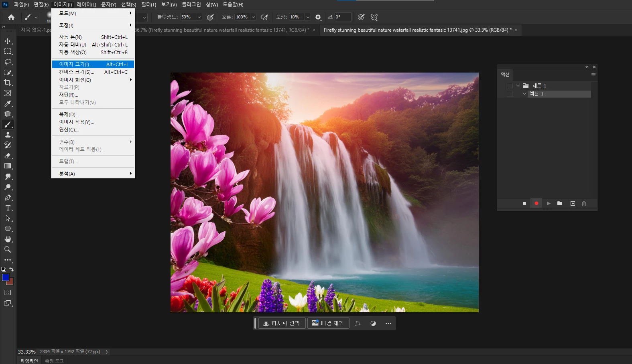Select the Shape tool
Image resolution: width=632 pixels, height=364 pixels.
tap(8, 229)
